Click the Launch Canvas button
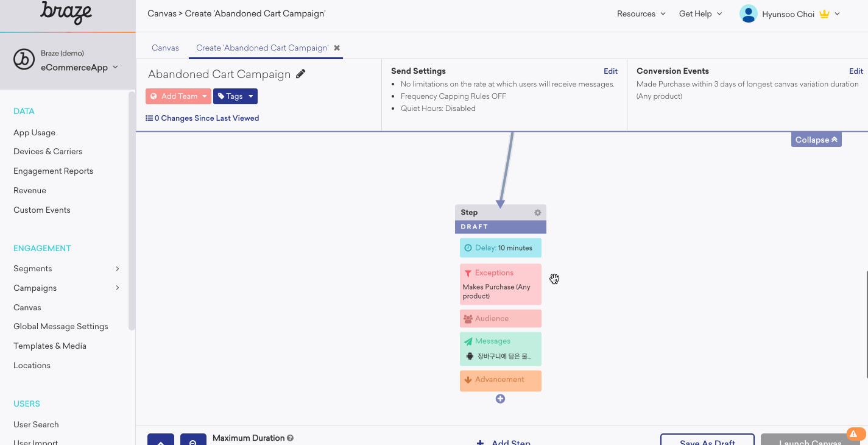This screenshot has height=445, width=868. click(x=810, y=440)
